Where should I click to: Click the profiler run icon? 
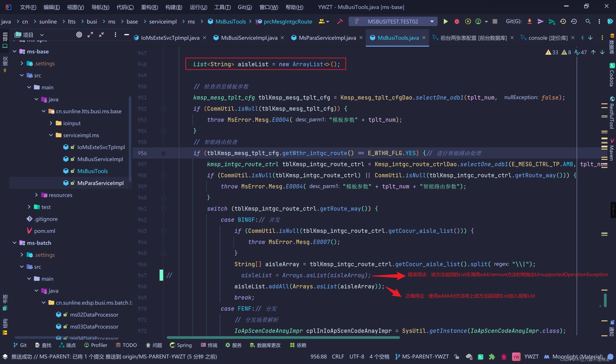click(478, 22)
